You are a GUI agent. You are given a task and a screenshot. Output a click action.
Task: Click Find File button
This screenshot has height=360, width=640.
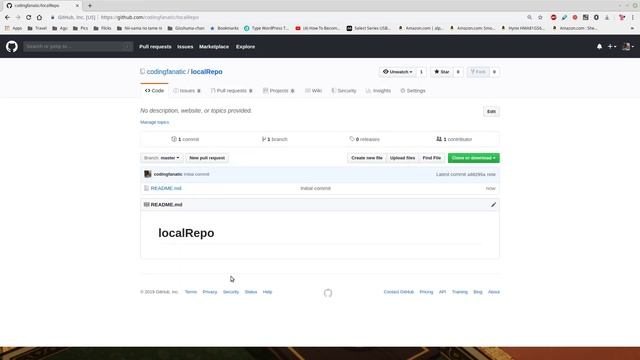[x=431, y=158]
